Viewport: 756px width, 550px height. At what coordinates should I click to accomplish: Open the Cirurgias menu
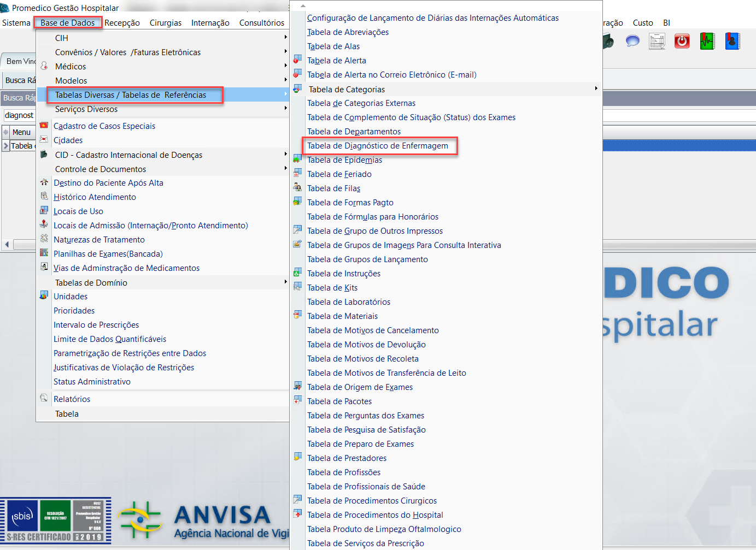(x=166, y=23)
